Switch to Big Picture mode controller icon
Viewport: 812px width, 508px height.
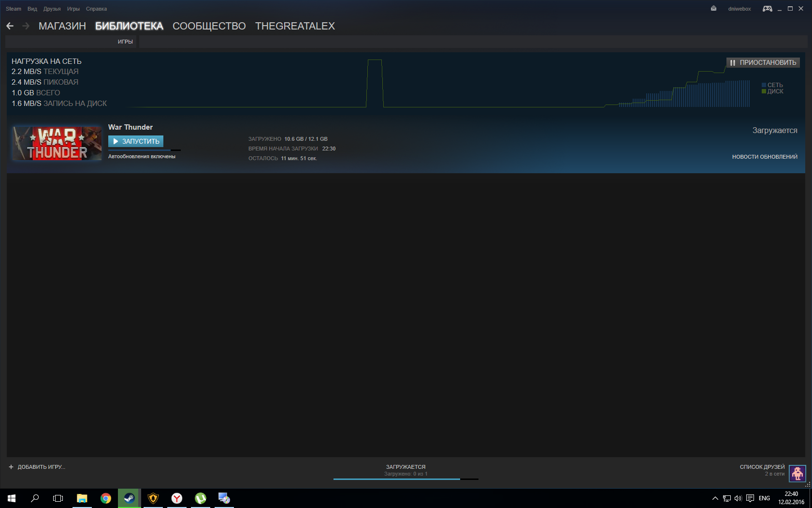(768, 9)
